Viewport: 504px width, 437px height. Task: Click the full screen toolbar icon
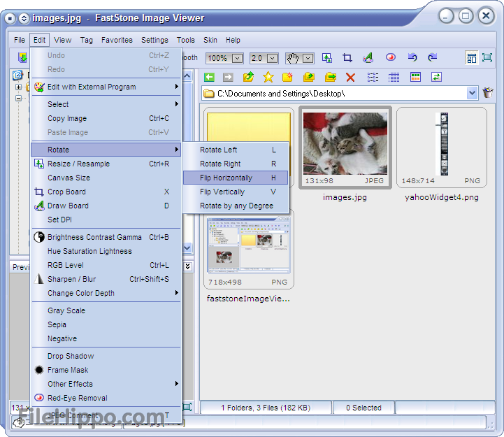tap(487, 58)
